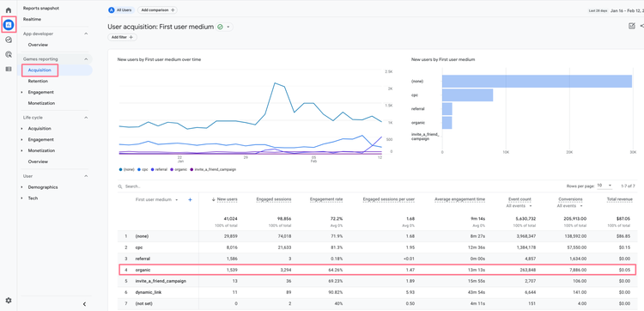
Task: Click the plus icon beside First user medium
Action: (x=190, y=199)
